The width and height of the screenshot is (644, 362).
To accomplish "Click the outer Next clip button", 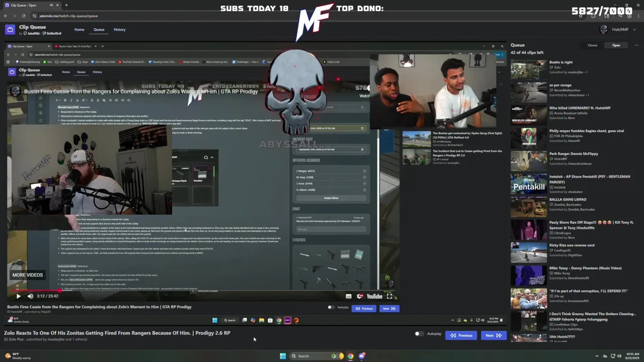I will coord(493,335).
